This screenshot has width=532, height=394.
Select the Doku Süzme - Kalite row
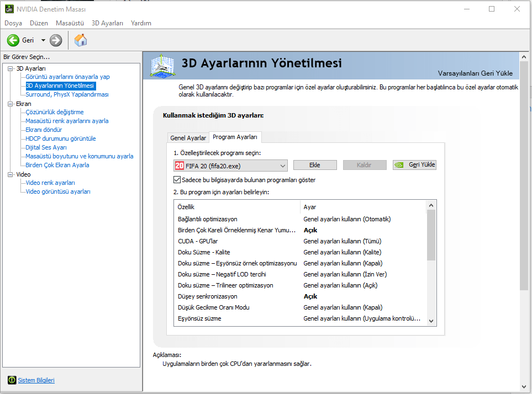(300, 252)
